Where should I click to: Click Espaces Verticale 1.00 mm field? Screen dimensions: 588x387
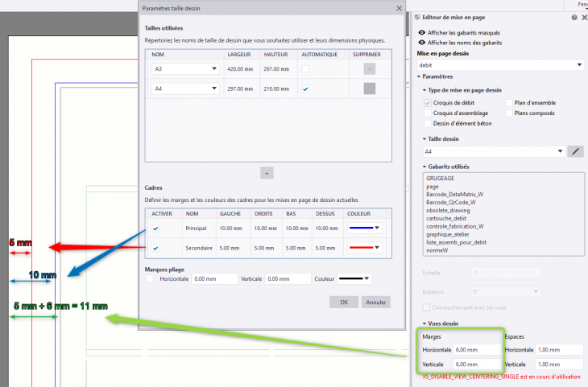(x=559, y=364)
